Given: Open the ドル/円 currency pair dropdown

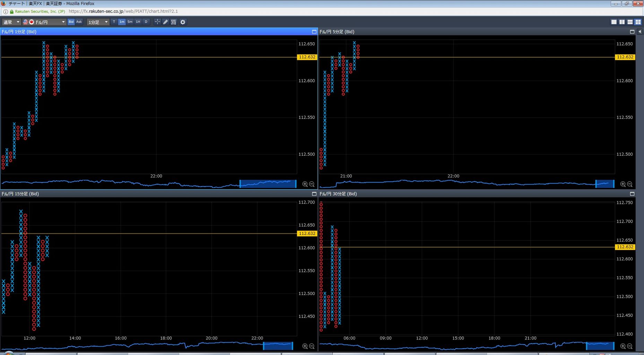Looking at the screenshot, I should 44,22.
